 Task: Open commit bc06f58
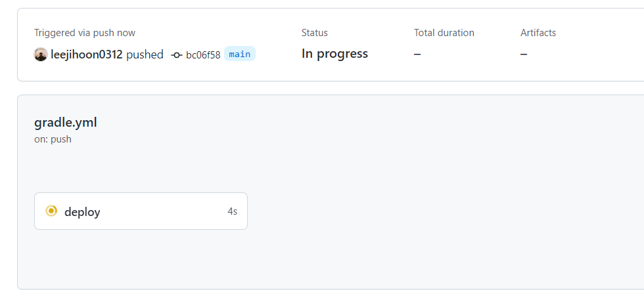coord(203,55)
